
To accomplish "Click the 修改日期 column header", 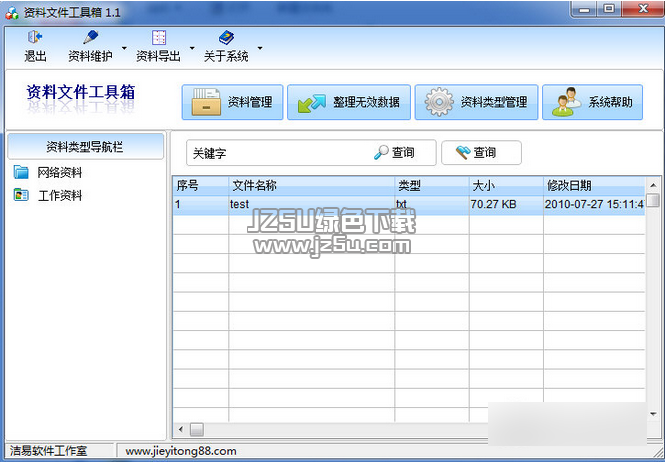I will pos(594,185).
